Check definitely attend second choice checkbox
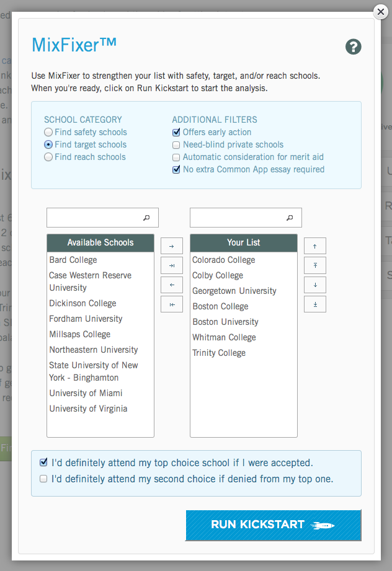 (43, 479)
